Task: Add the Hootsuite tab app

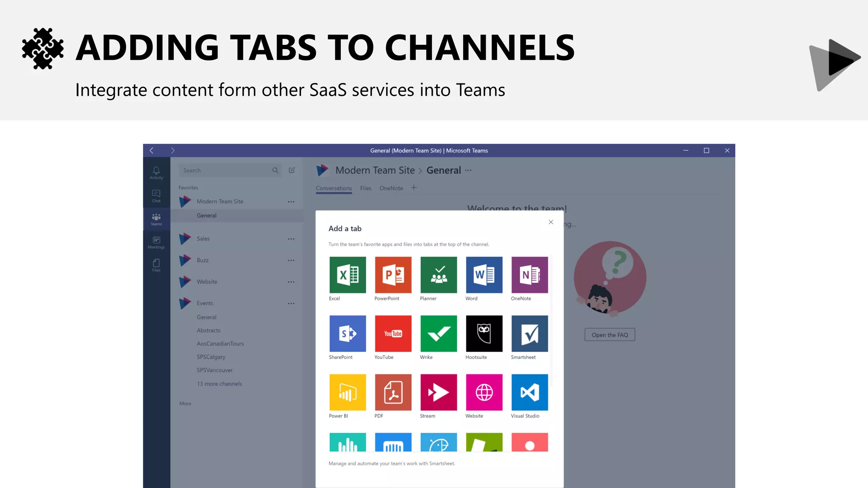Action: click(484, 333)
